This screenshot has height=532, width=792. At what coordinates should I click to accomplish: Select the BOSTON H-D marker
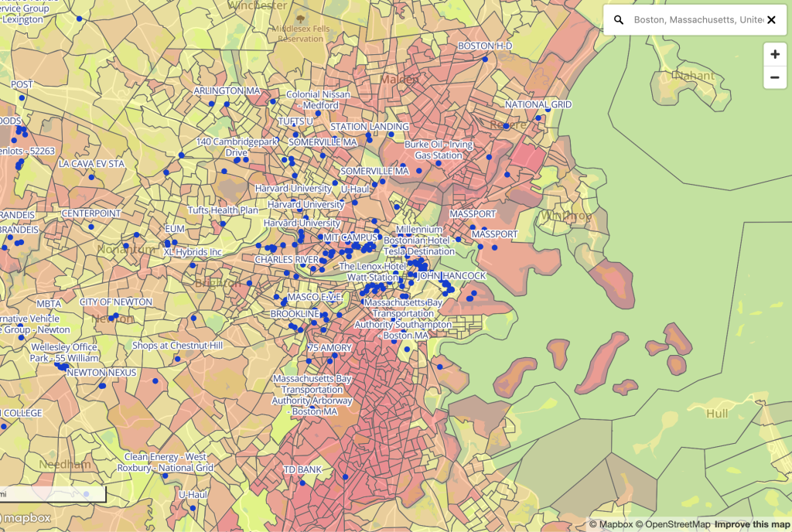[486, 59]
